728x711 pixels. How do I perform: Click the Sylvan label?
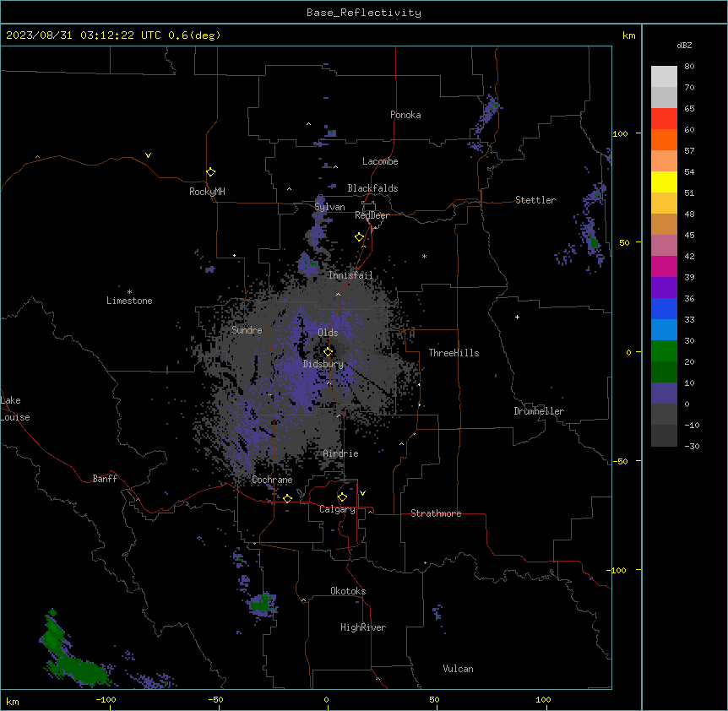pyautogui.click(x=329, y=207)
